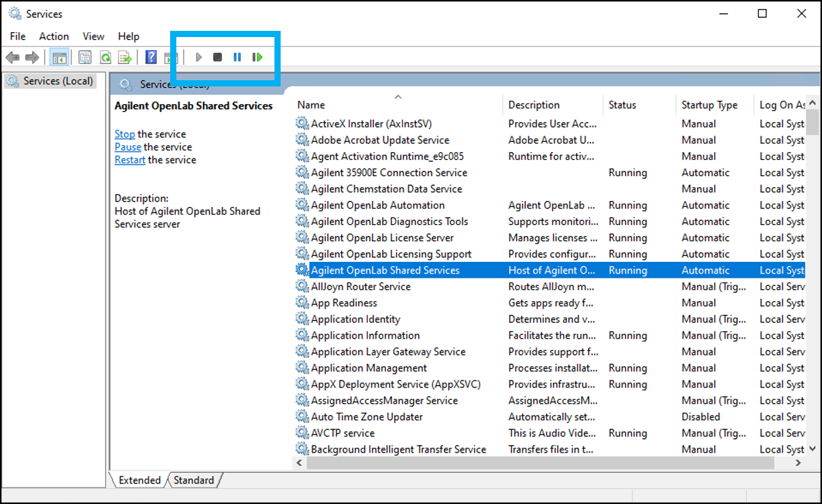The height and width of the screenshot is (504, 822).
Task: Click Running status of AVCTP service
Action: click(x=628, y=433)
